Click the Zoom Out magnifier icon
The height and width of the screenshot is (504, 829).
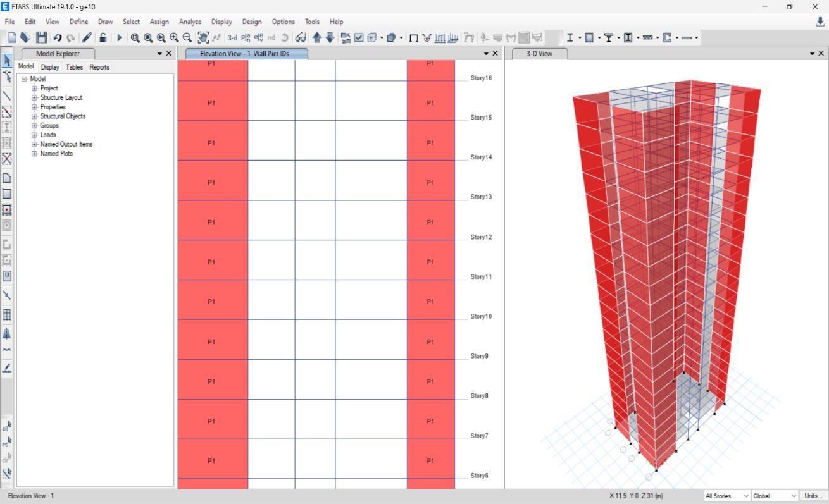(x=187, y=38)
